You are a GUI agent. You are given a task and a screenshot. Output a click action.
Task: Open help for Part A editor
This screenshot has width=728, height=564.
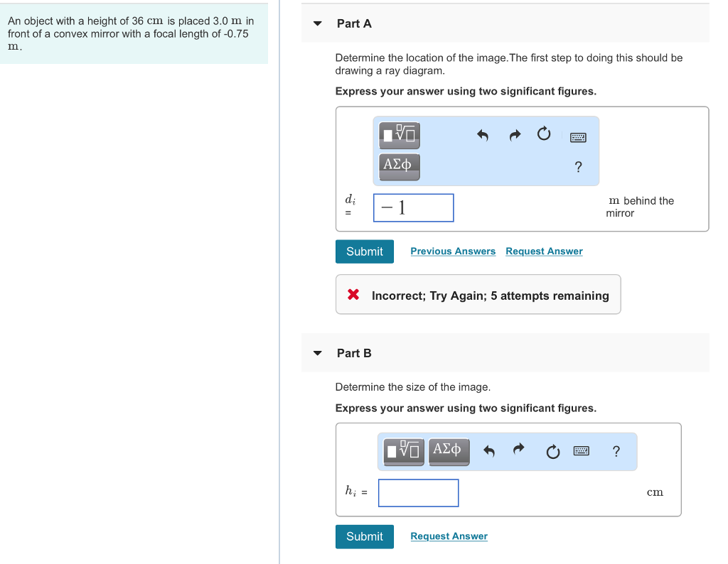tap(578, 168)
